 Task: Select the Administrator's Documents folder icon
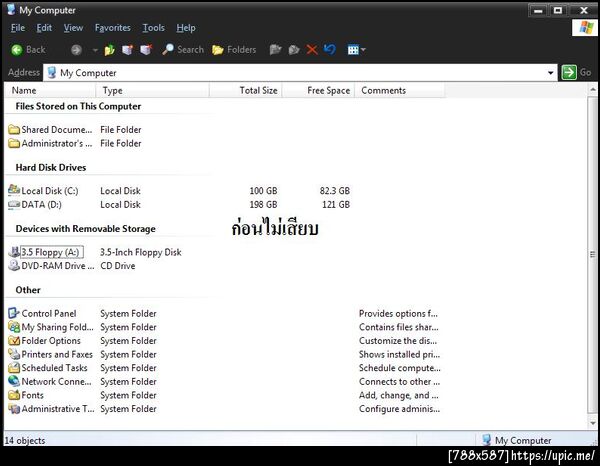pyautogui.click(x=14, y=143)
